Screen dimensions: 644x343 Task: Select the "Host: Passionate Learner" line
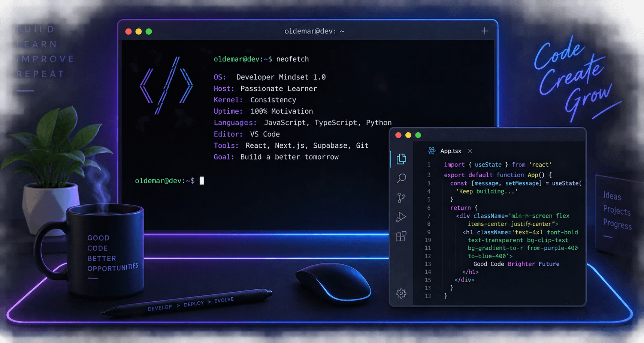pyautogui.click(x=265, y=88)
